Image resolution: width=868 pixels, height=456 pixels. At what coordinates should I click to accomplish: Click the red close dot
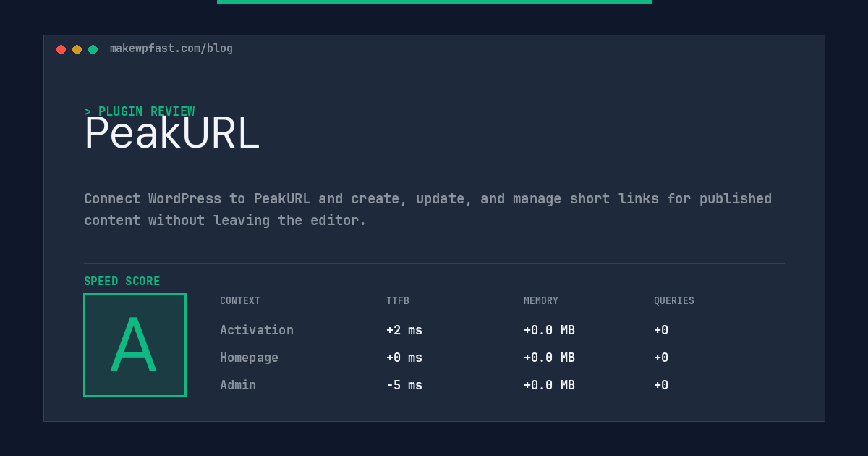click(x=61, y=49)
